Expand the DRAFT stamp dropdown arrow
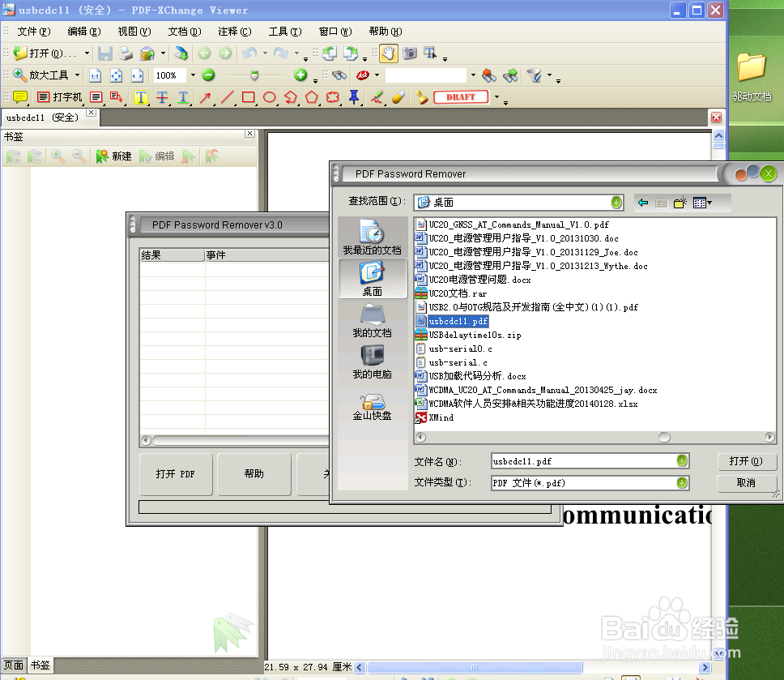The width and height of the screenshot is (784, 680). point(497,96)
